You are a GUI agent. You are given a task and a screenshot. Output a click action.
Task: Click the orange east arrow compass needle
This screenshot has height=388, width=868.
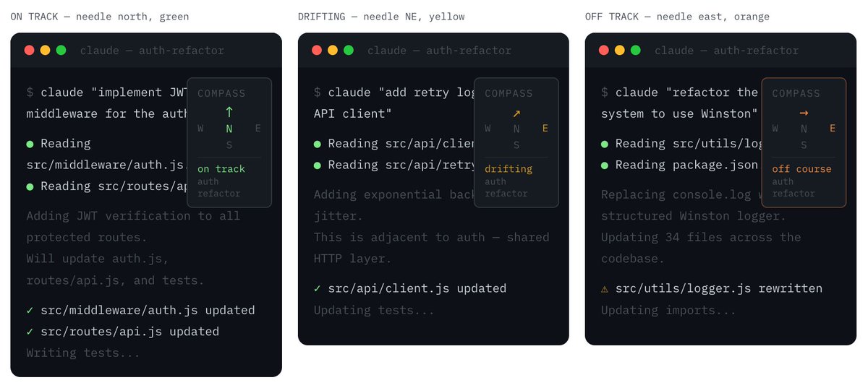pos(804,113)
